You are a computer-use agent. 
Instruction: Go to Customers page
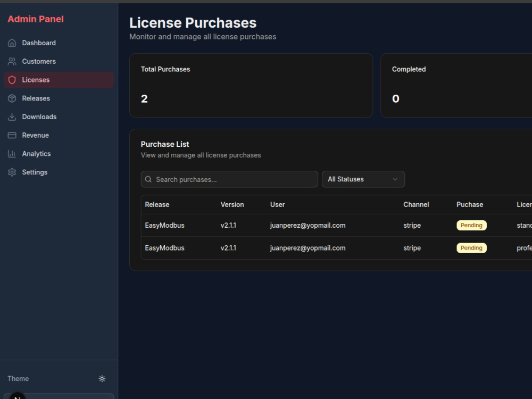click(x=59, y=61)
